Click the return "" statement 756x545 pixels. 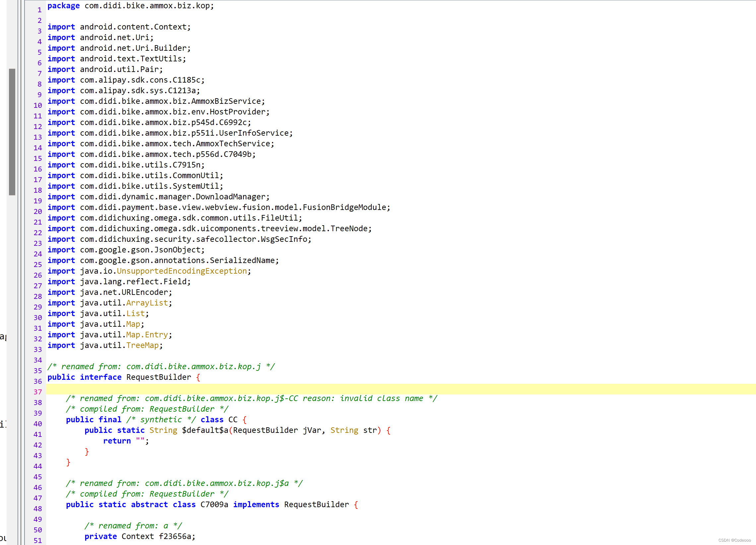[126, 441]
